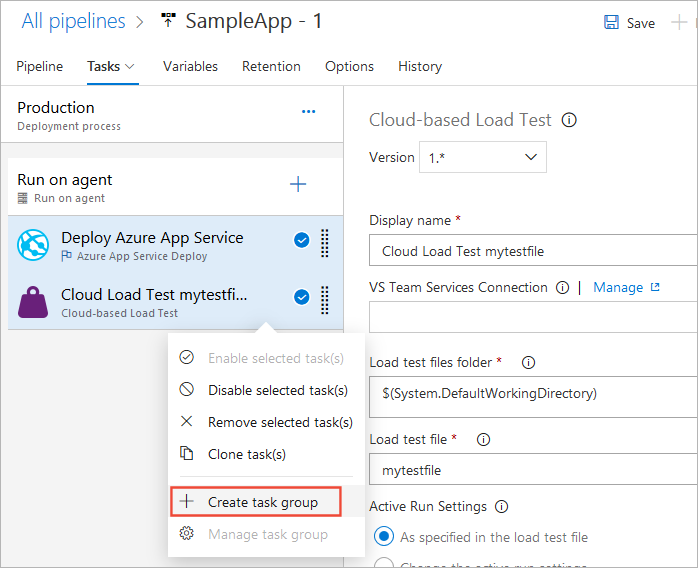Screen dimensions: 698x568
Task: Show info for Load test file
Action: click(483, 440)
